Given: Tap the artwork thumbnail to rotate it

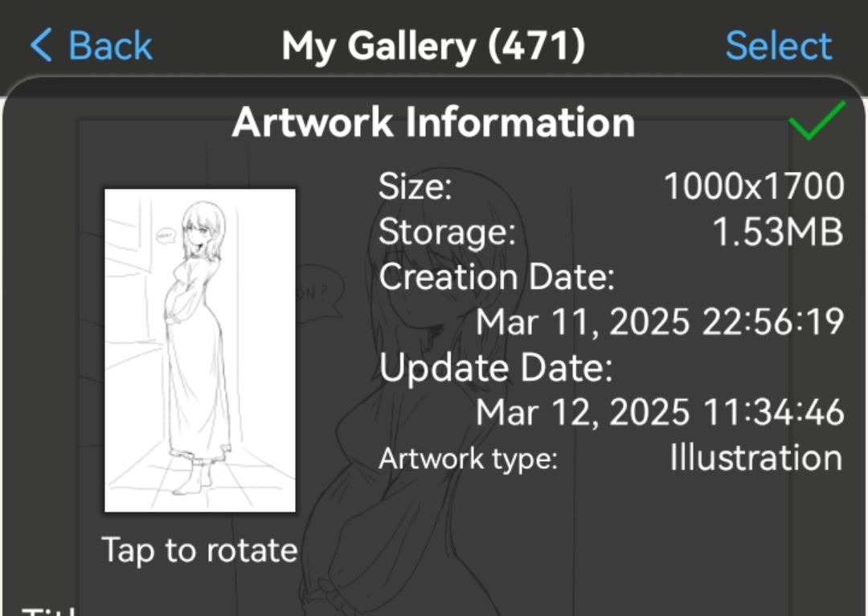Looking at the screenshot, I should pos(200,350).
